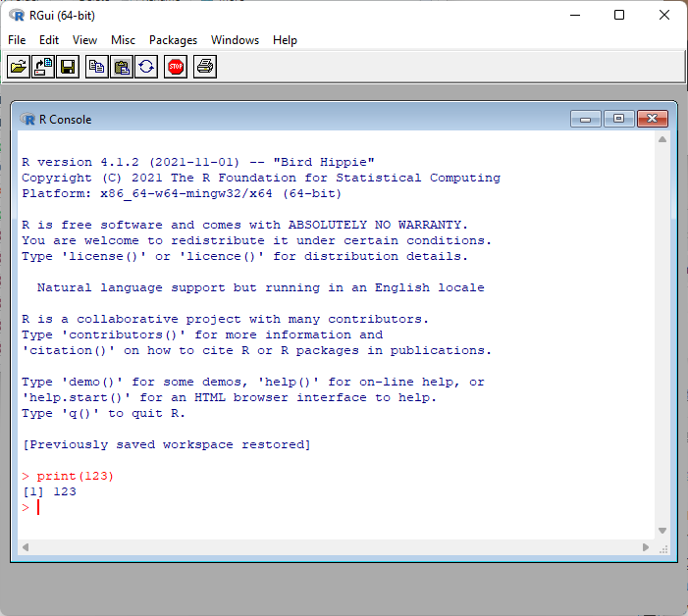Click the Copy toolbar icon
This screenshot has height=616, width=688.
click(x=96, y=67)
